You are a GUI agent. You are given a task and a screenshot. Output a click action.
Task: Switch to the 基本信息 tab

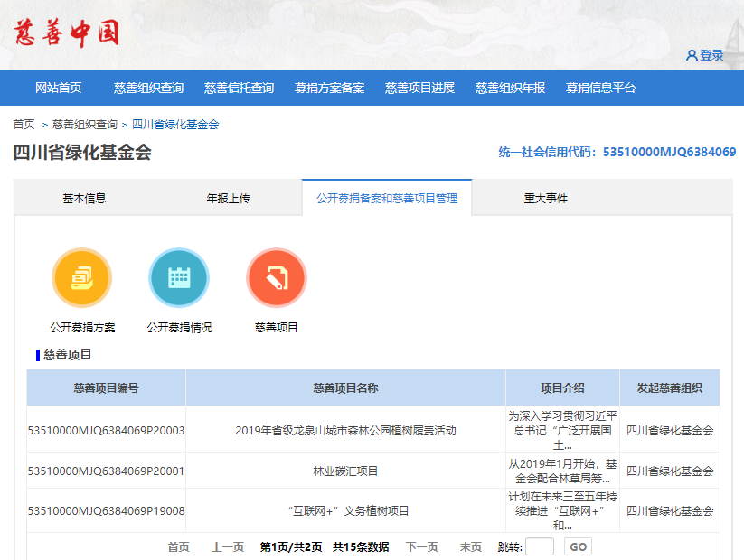coord(84,198)
